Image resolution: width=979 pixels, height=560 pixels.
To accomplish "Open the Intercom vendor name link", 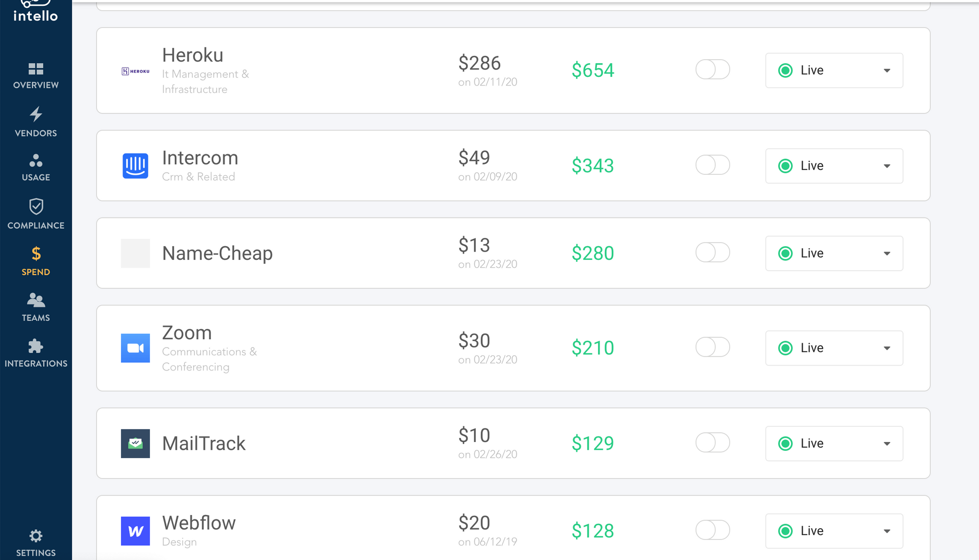I will [200, 158].
